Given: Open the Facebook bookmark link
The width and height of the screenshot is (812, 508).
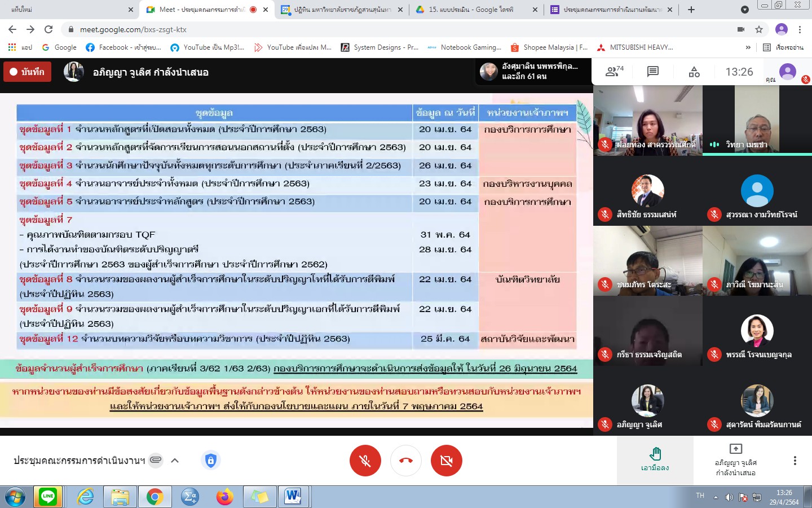Looking at the screenshot, I should [x=123, y=47].
